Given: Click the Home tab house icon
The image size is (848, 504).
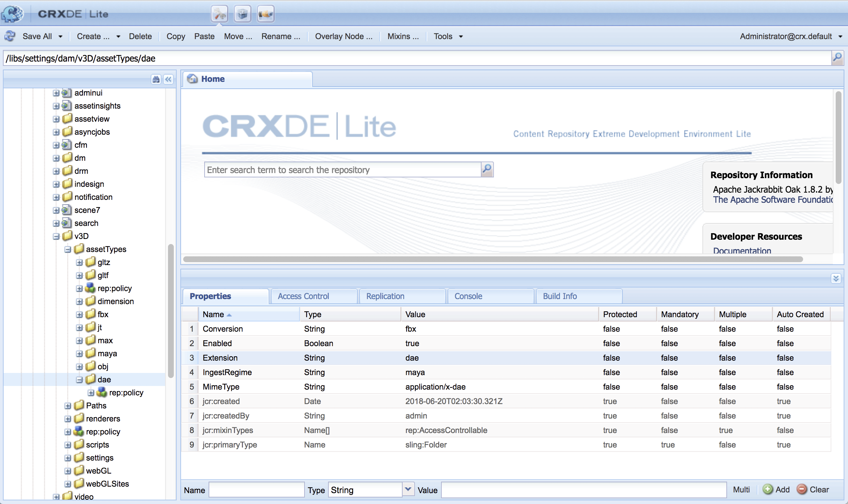Looking at the screenshot, I should click(x=192, y=79).
